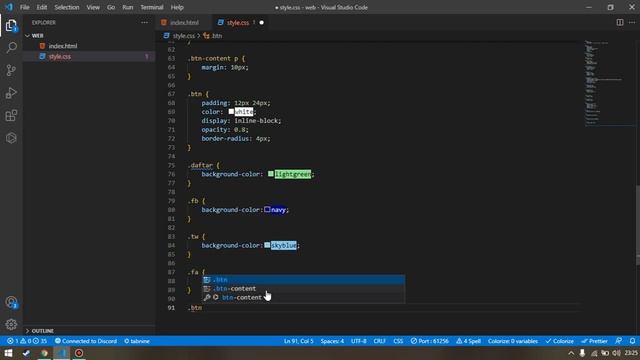Click Connected to Discord status item
This screenshot has height=360, width=640.
(x=86, y=341)
